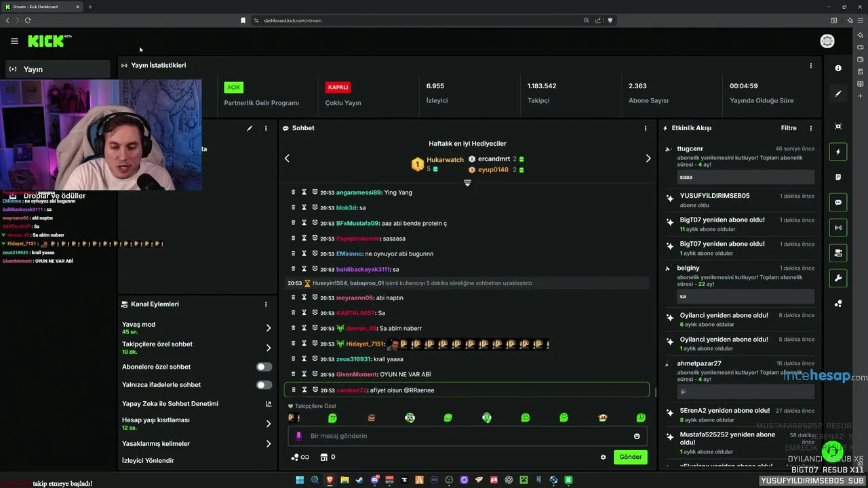
Task: Click in the Bir mesaj gönderin input
Action: tap(468, 436)
